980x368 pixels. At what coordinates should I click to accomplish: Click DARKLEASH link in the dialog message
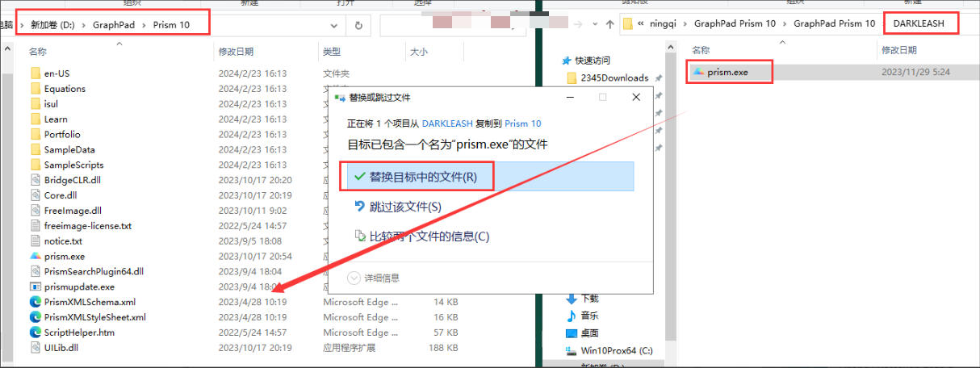[449, 123]
